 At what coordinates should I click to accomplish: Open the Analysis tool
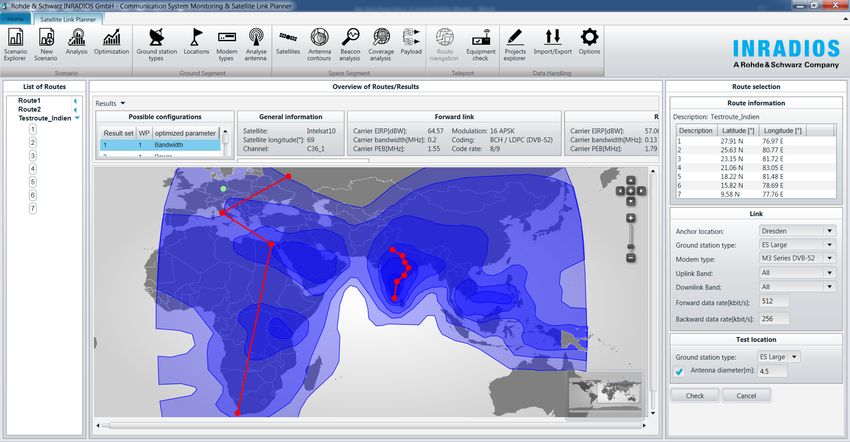pos(76,42)
